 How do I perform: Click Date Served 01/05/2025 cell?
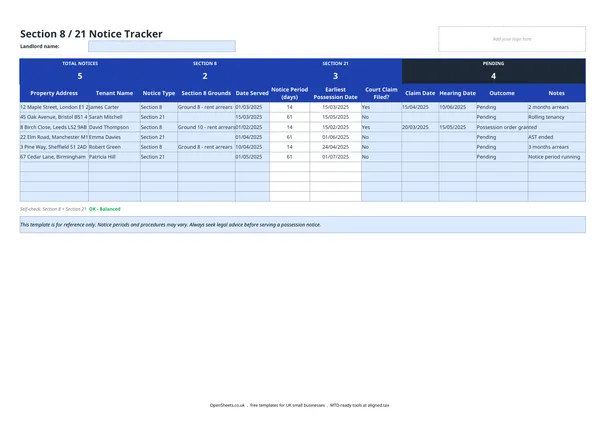[x=252, y=157]
